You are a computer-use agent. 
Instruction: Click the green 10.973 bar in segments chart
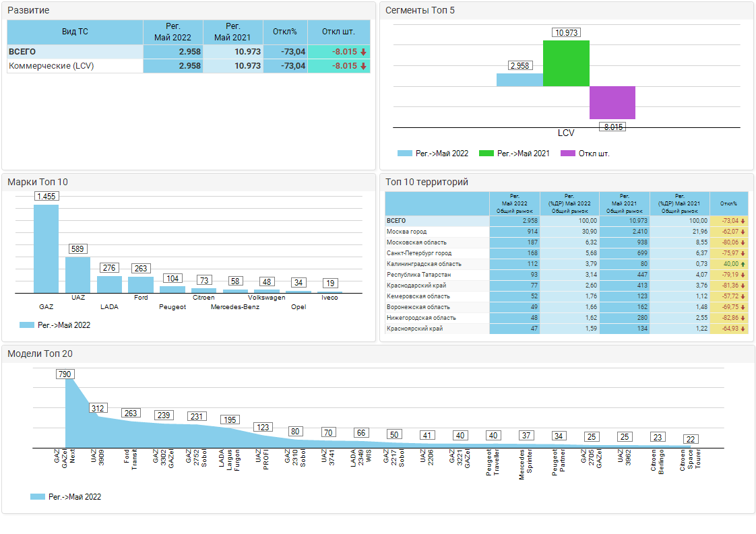pos(566,63)
